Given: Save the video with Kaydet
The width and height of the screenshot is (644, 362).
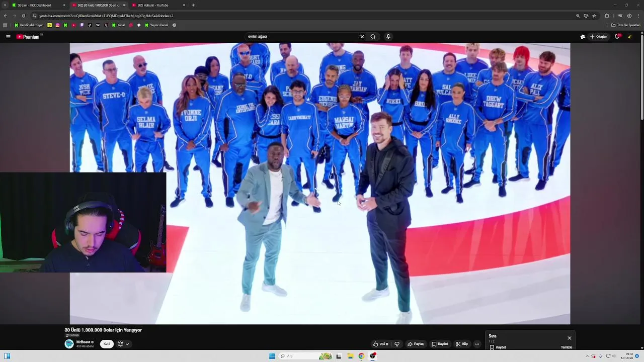Looking at the screenshot, I should point(440,344).
